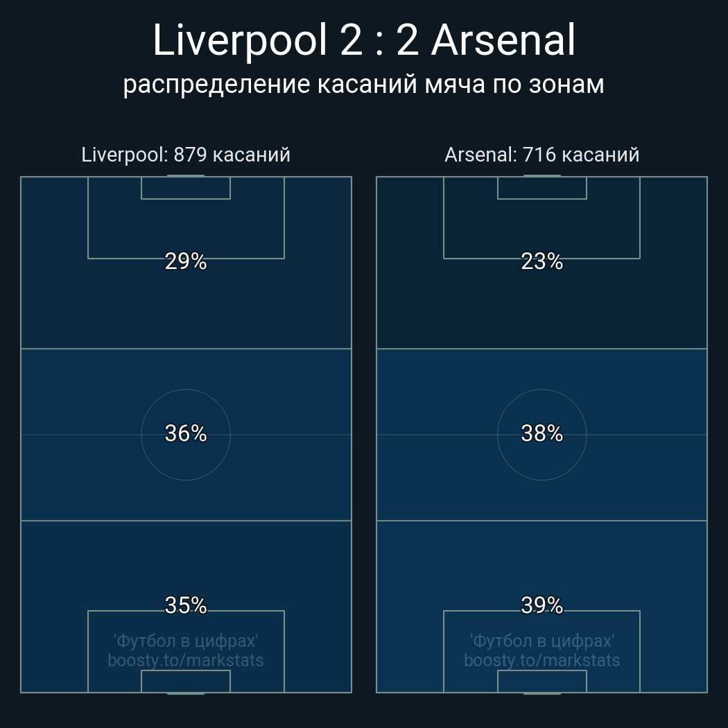Select the 'Arsenal: 716 касаний' label
Viewport: 728px width, 728px height.
(x=541, y=155)
